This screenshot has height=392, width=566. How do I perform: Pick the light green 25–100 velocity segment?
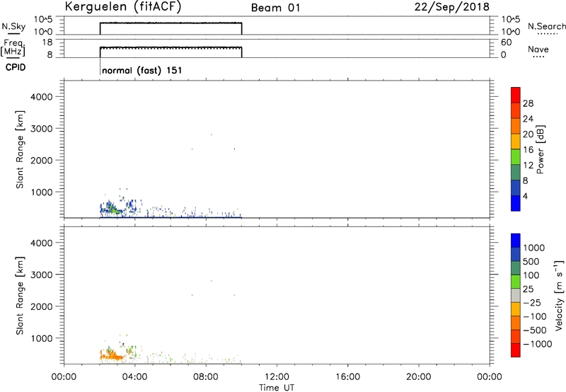[516, 282]
